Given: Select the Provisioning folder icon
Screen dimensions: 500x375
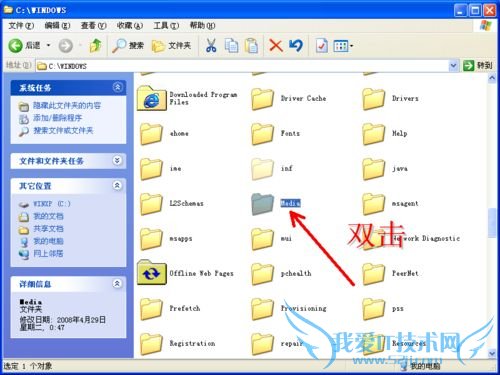Looking at the screenshot, I should [263, 309].
